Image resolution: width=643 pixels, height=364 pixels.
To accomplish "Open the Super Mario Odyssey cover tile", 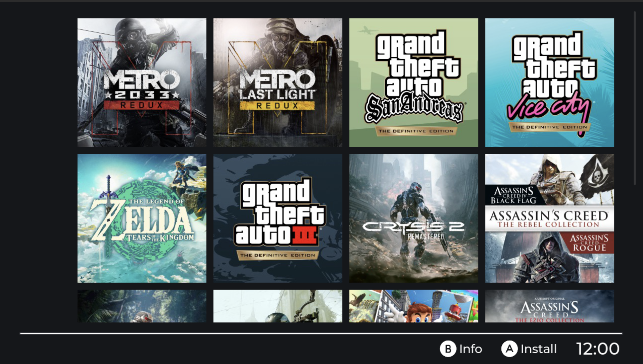I will click(413, 306).
